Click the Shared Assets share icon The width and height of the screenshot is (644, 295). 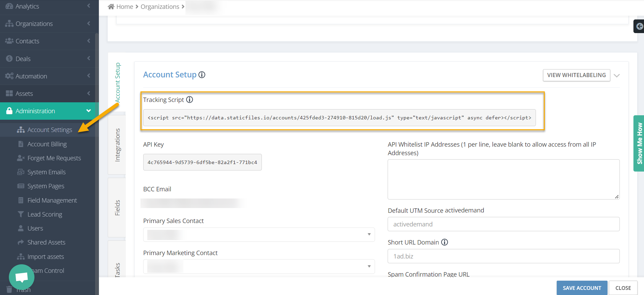coord(21,242)
